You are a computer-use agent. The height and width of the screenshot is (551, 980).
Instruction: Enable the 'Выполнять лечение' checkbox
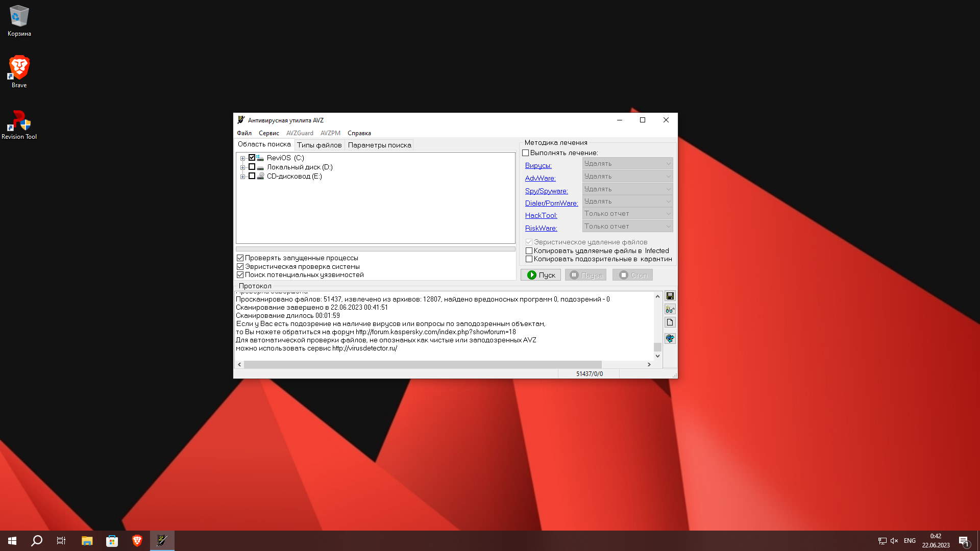pos(525,153)
